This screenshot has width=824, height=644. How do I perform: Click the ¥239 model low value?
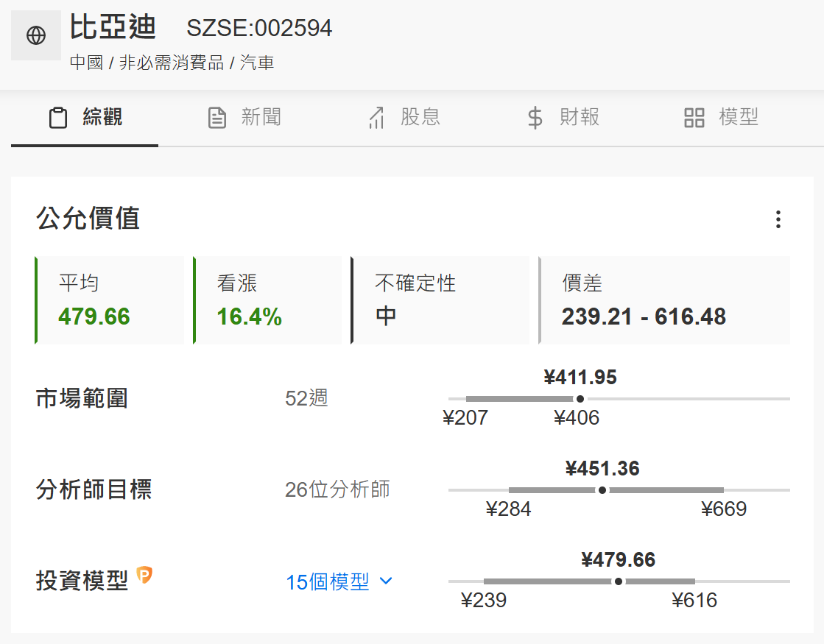click(484, 601)
